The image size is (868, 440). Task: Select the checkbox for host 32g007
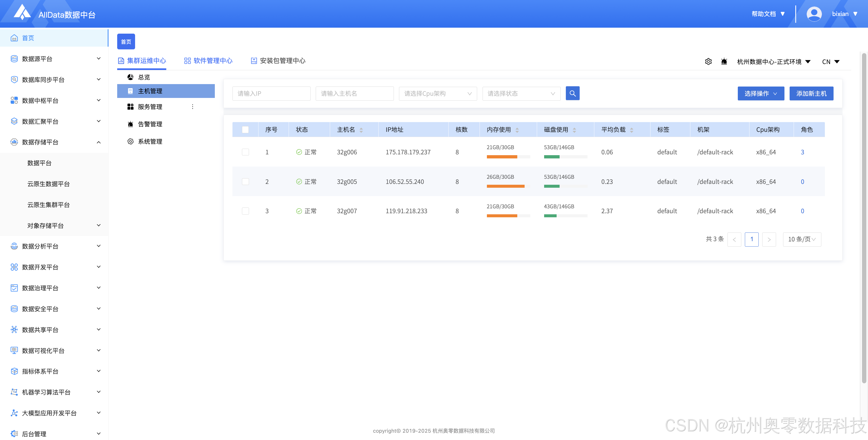[x=245, y=211]
